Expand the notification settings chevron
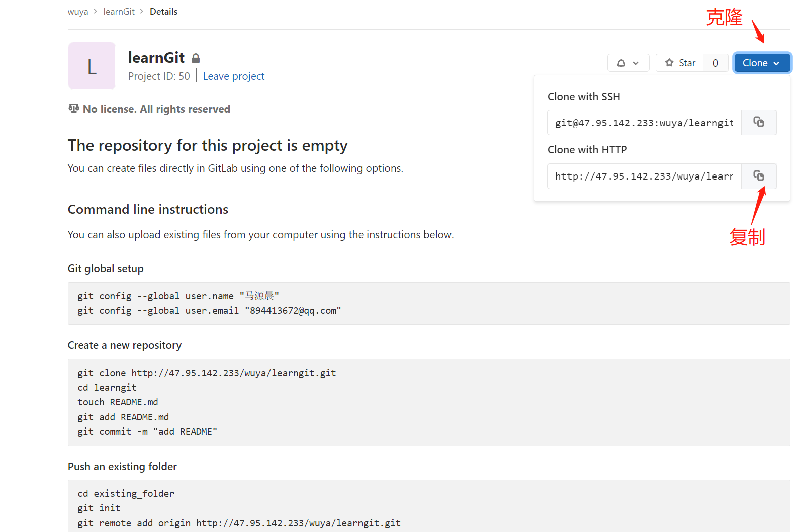The width and height of the screenshot is (811, 532). click(636, 63)
